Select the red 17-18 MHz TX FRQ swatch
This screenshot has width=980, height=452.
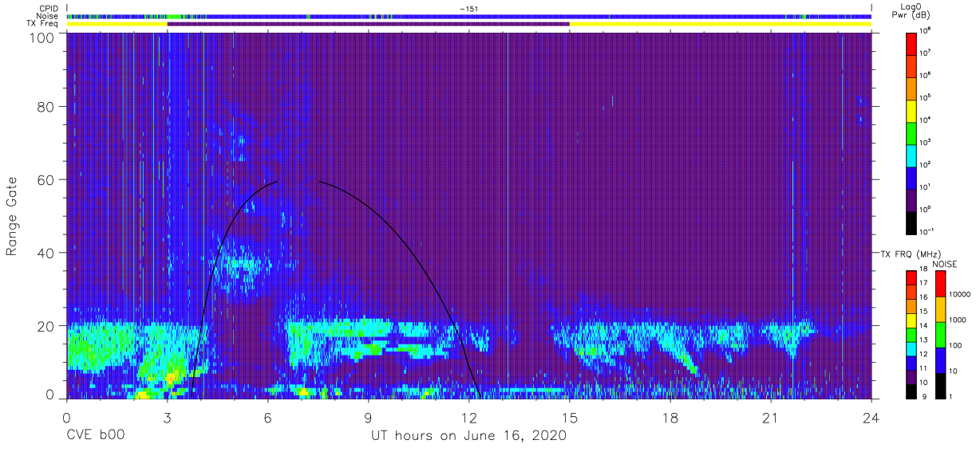click(x=911, y=278)
